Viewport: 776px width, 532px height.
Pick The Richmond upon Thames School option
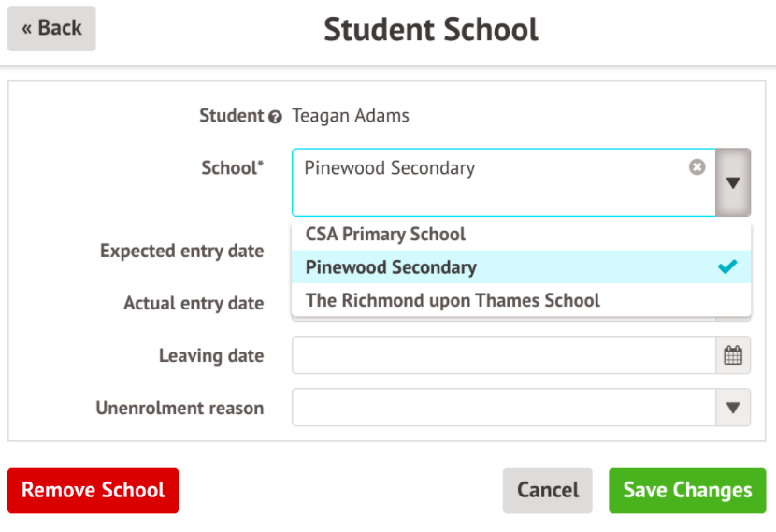click(x=453, y=300)
